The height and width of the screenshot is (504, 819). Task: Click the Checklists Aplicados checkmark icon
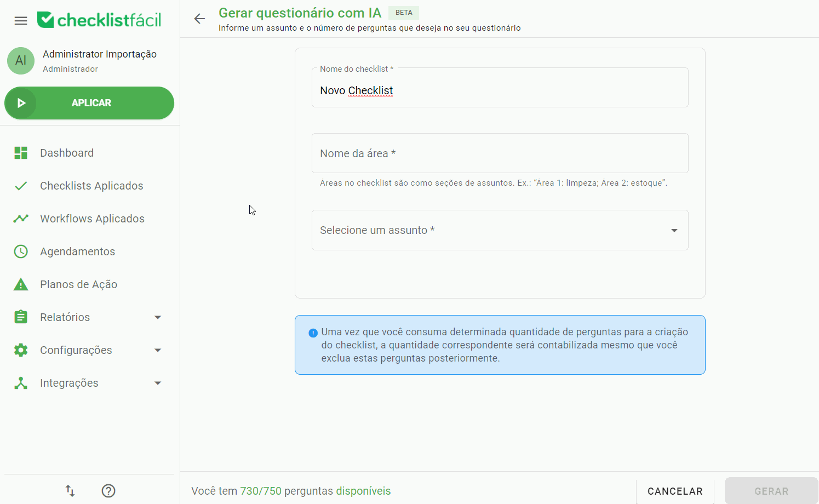[x=20, y=185]
